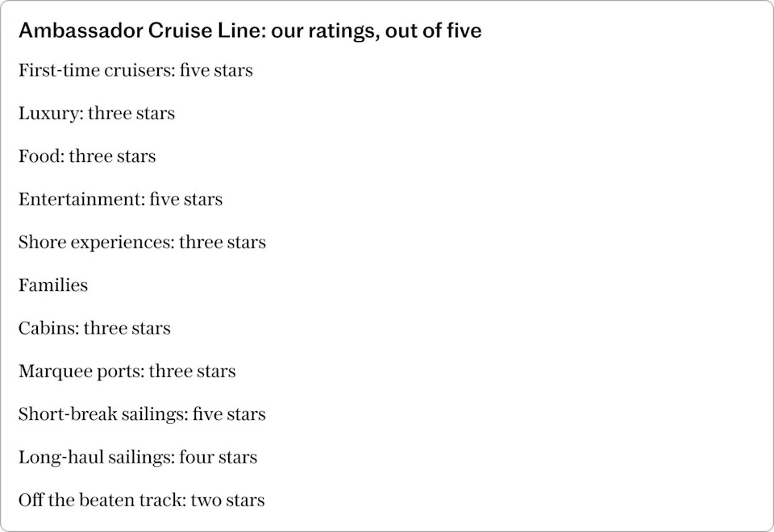Screen dimensions: 774x532
Task: Click the Families line
Action: [x=53, y=285]
